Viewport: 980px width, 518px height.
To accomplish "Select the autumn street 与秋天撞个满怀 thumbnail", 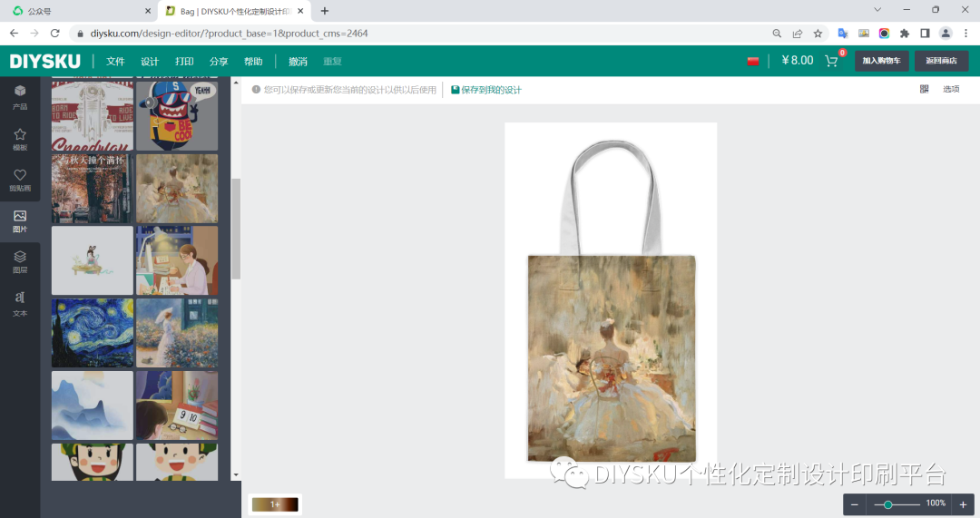I will click(93, 189).
